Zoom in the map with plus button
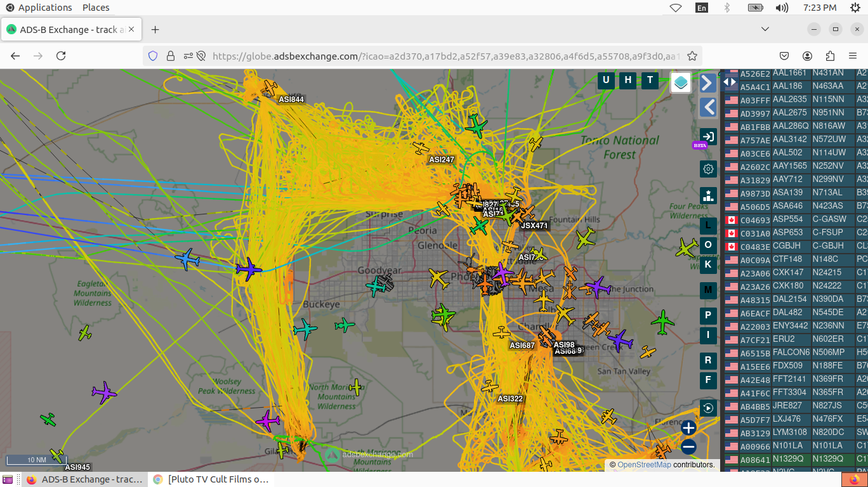The height and width of the screenshot is (487, 868). tap(688, 428)
